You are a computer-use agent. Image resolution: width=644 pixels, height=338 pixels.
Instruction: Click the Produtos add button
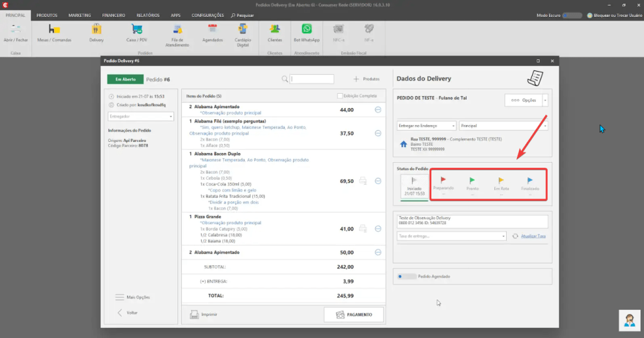coord(367,79)
